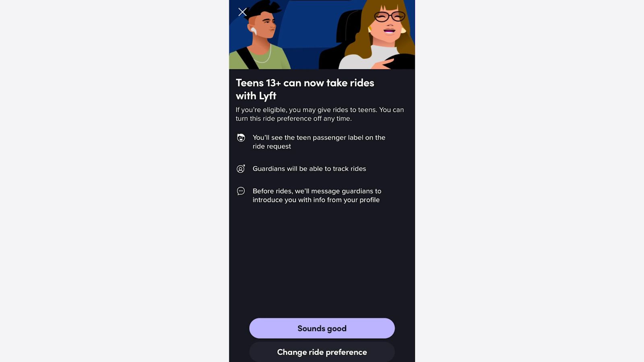Select 'Guardians will be able to track rides' text
This screenshot has height=362, width=644.
tap(309, 169)
